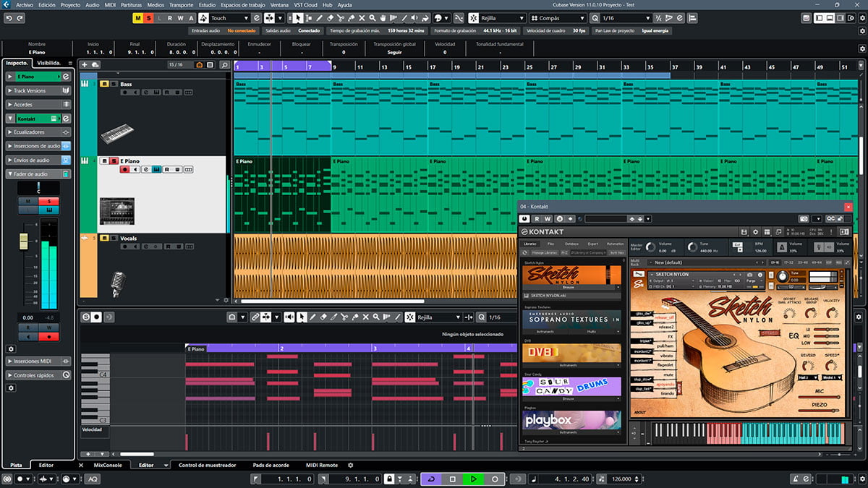The width and height of the screenshot is (868, 488).
Task: Toggle global Solo state S button
Action: pos(148,18)
